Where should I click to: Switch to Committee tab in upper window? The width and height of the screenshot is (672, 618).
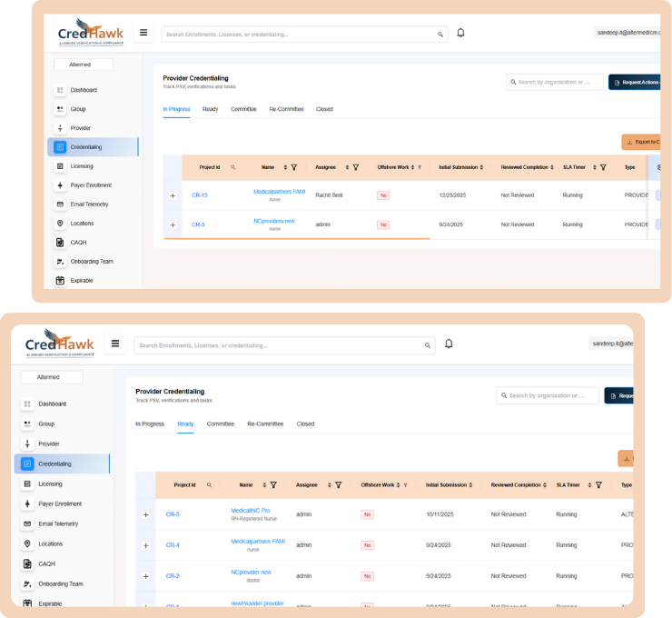pos(243,109)
